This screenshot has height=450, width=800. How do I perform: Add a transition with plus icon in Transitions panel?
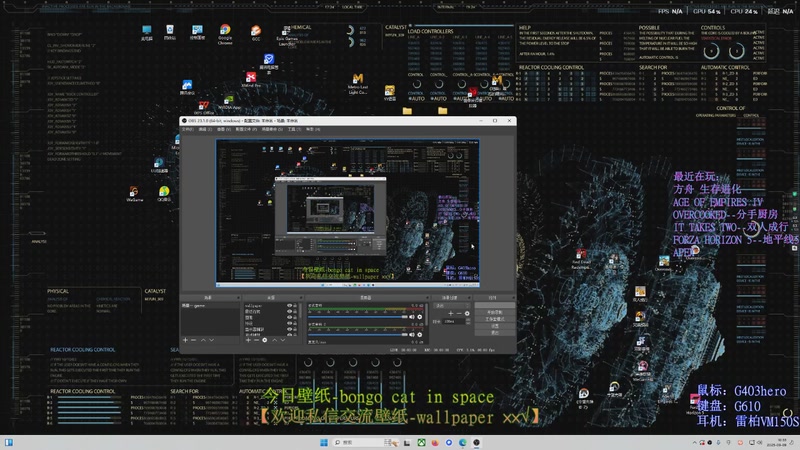(x=451, y=313)
